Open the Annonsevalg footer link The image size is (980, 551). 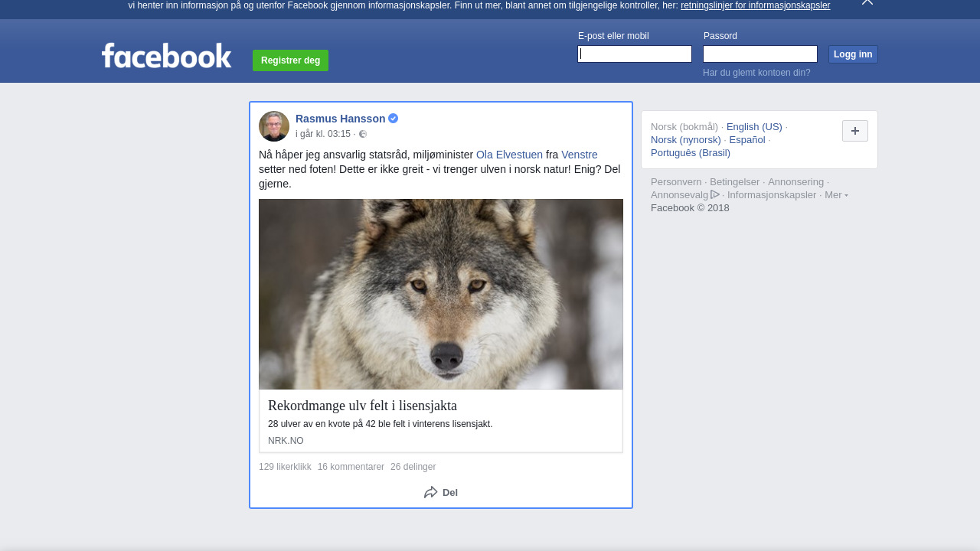pyautogui.click(x=685, y=195)
